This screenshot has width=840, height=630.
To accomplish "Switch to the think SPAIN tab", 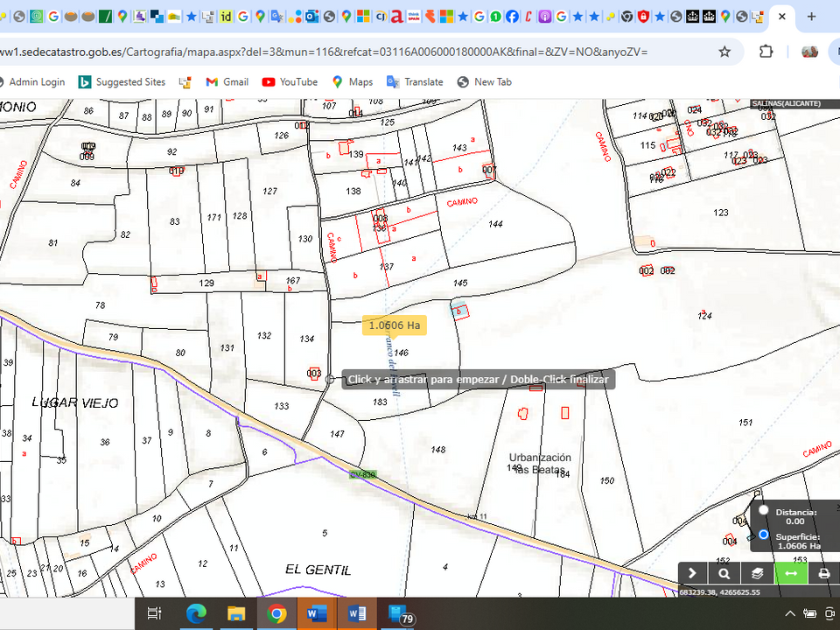I will 414,17.
